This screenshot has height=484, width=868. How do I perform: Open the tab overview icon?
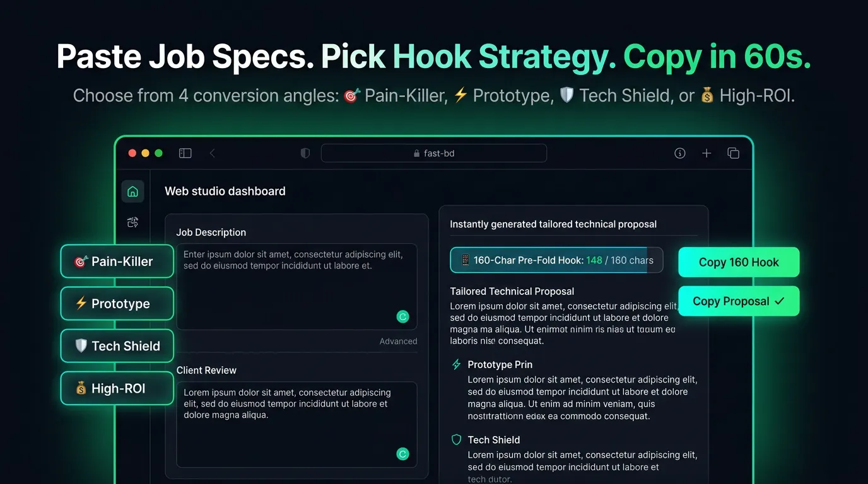point(733,153)
